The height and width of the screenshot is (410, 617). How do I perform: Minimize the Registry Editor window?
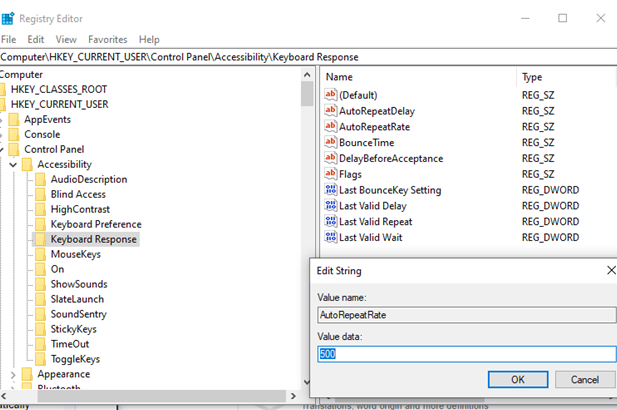[x=525, y=18]
